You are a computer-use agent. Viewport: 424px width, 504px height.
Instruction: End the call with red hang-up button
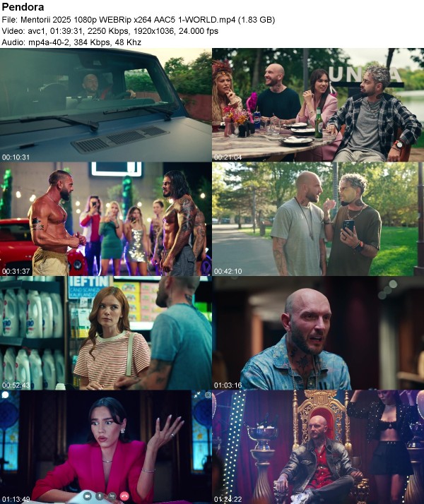(x=124, y=496)
